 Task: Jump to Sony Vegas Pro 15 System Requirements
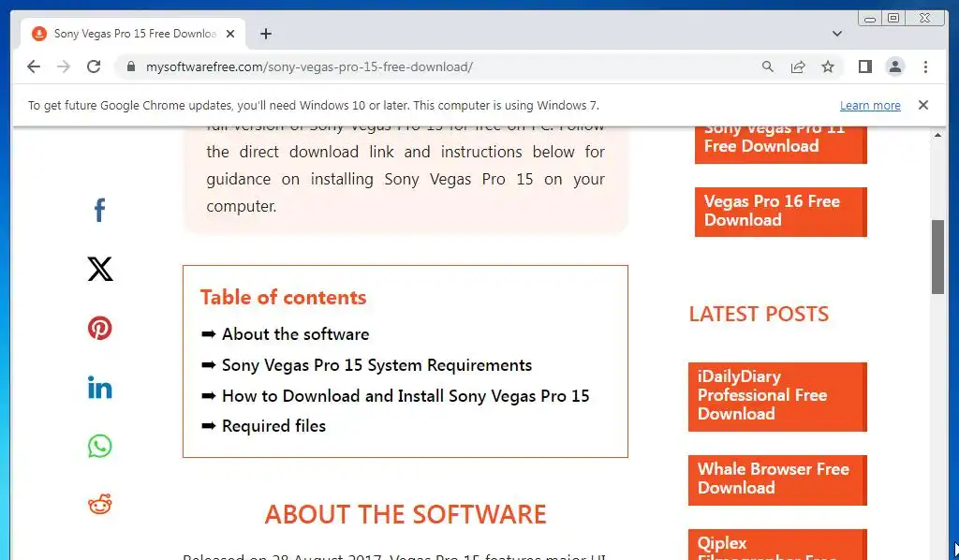pyautogui.click(x=376, y=365)
